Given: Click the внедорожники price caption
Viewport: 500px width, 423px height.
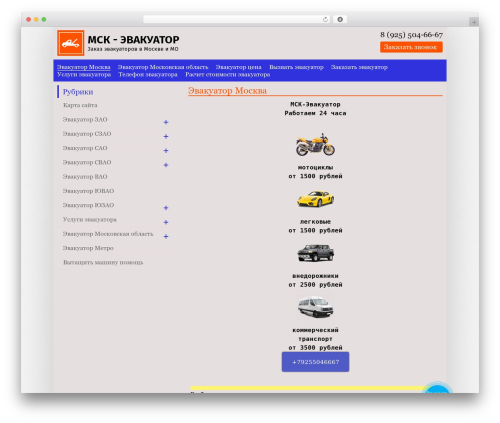Looking at the screenshot, I should pyautogui.click(x=315, y=280).
